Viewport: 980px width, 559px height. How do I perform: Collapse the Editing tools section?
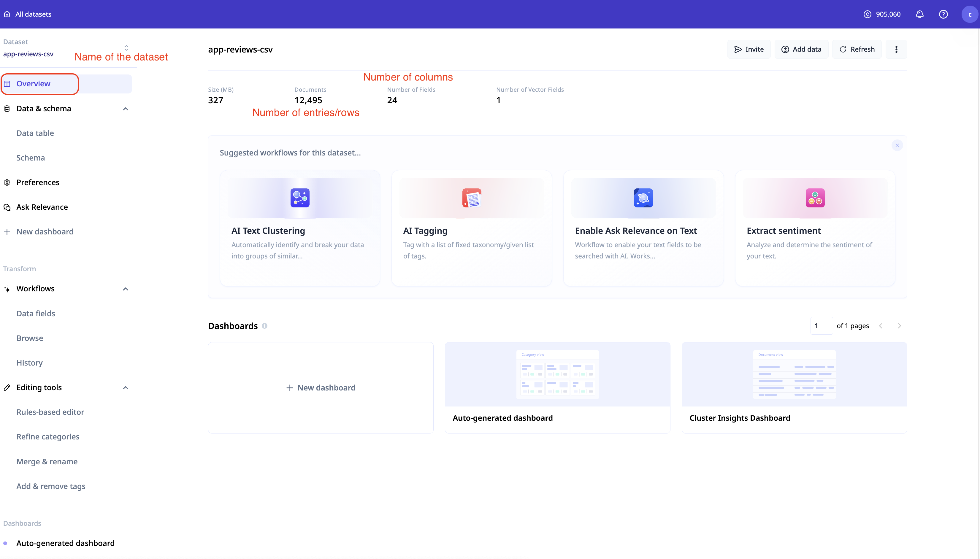tap(125, 388)
